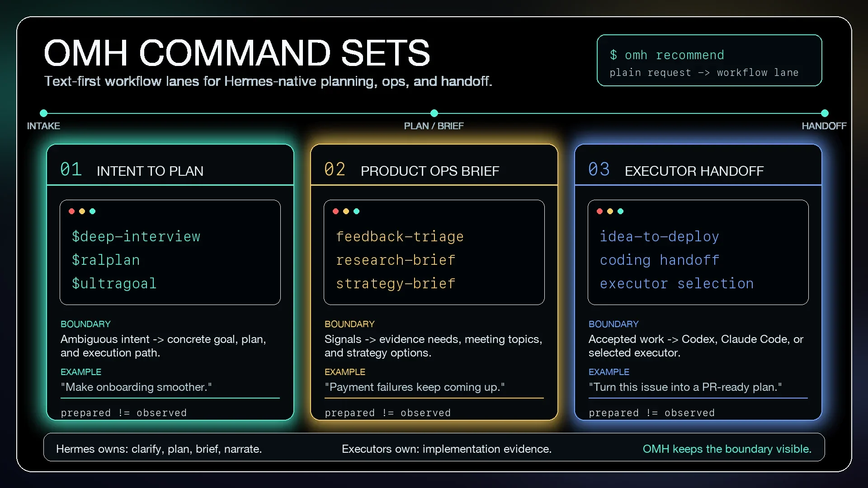Click the red dot in the Intent to Plan terminal
The height and width of the screenshot is (488, 868).
click(71, 211)
